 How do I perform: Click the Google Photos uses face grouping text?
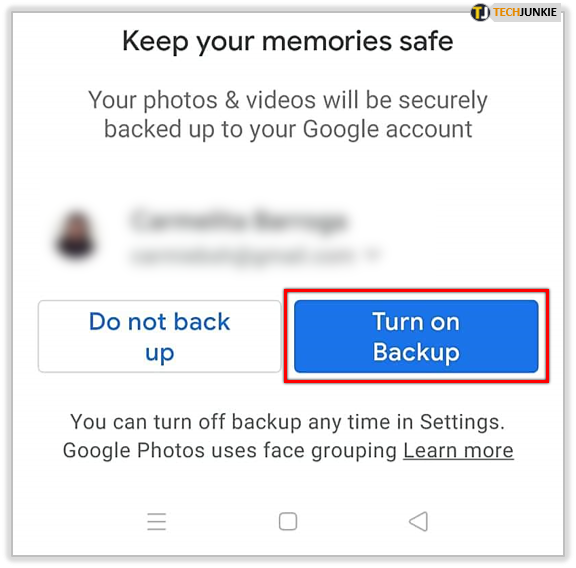[x=230, y=451]
